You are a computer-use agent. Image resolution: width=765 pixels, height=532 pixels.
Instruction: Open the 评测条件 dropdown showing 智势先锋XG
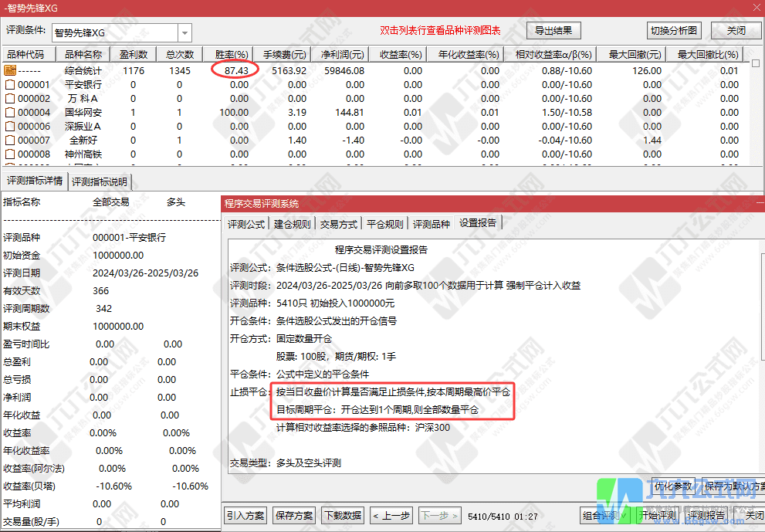click(183, 32)
